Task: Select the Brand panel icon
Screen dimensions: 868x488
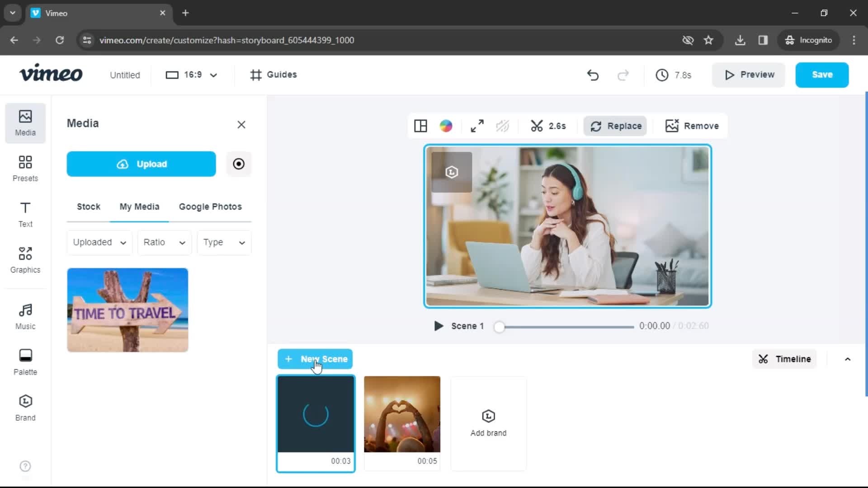Action: [x=25, y=408]
